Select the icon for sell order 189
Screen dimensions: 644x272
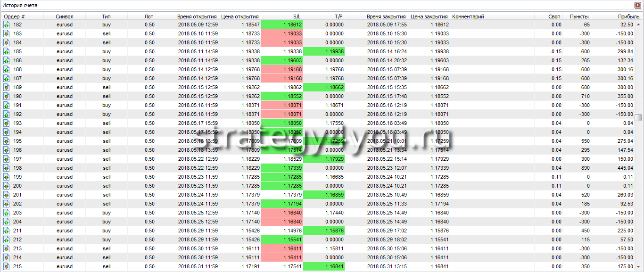coord(7,87)
